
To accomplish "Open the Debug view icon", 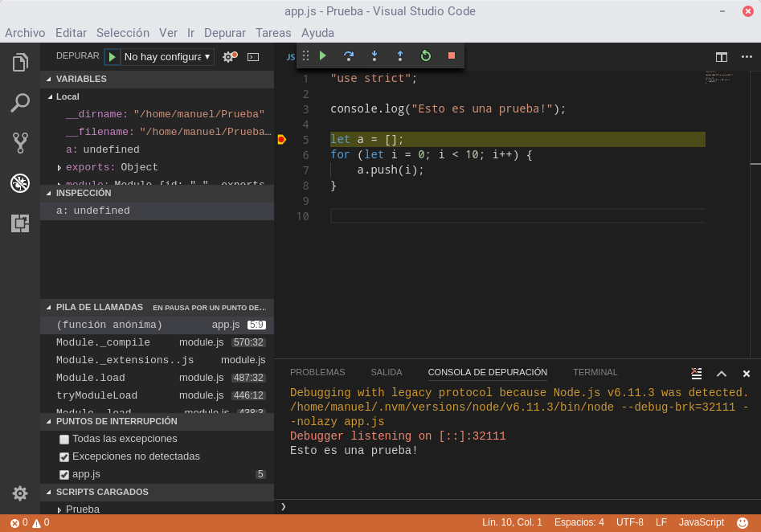I will (20, 183).
